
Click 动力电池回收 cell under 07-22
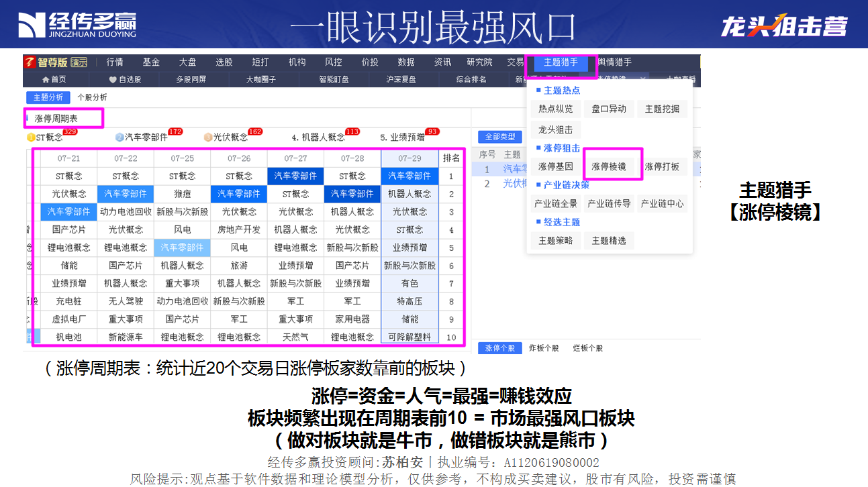126,211
